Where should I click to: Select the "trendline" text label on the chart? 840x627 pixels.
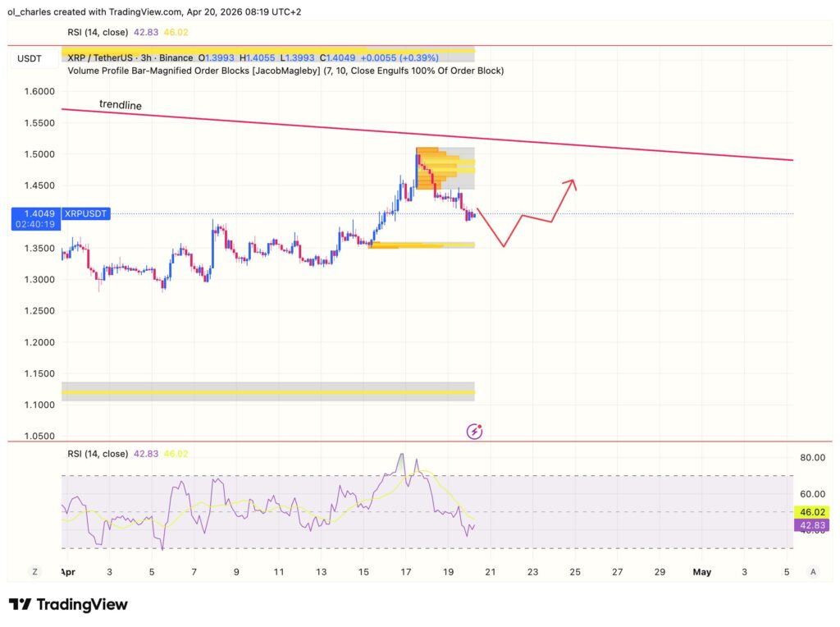(x=120, y=105)
